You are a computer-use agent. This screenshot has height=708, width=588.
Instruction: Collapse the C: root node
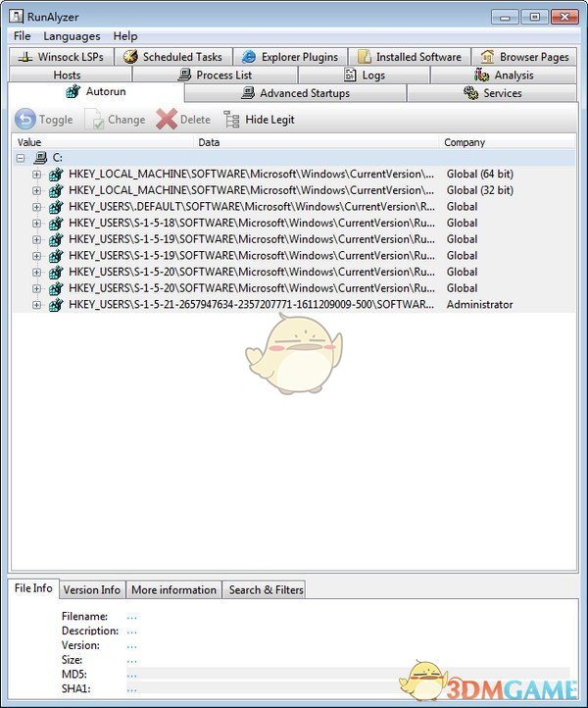tap(21, 158)
